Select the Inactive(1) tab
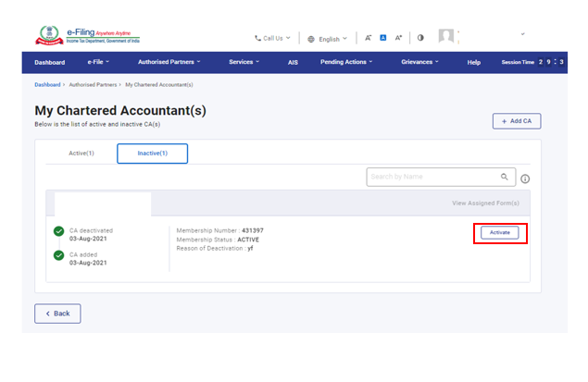Screen dimensions: 588x382 [x=152, y=153]
